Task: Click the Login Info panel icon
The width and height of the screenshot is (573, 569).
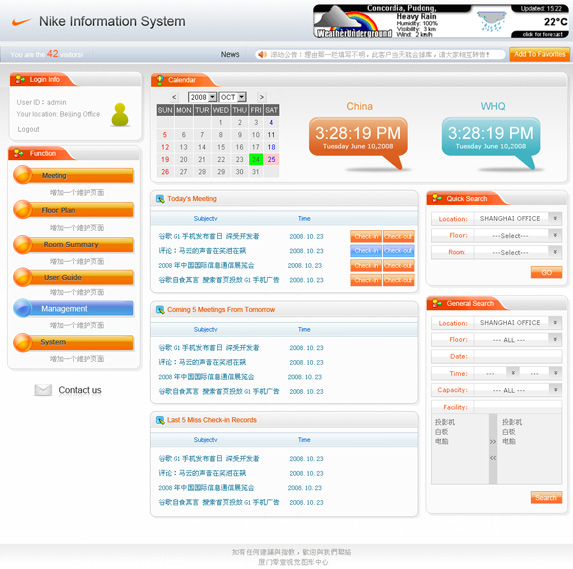Action: (x=20, y=79)
